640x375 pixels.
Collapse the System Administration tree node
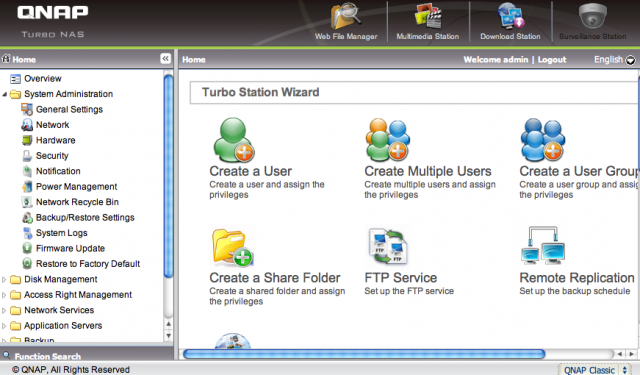(x=4, y=94)
